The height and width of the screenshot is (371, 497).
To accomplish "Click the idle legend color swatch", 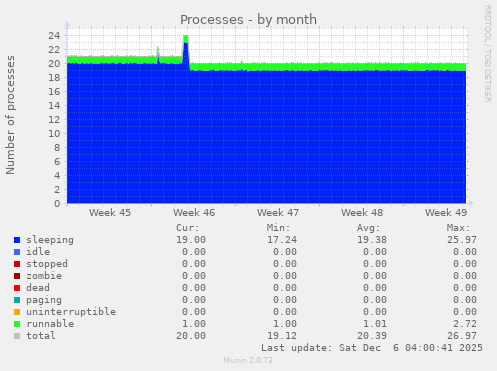I will click(17, 252).
